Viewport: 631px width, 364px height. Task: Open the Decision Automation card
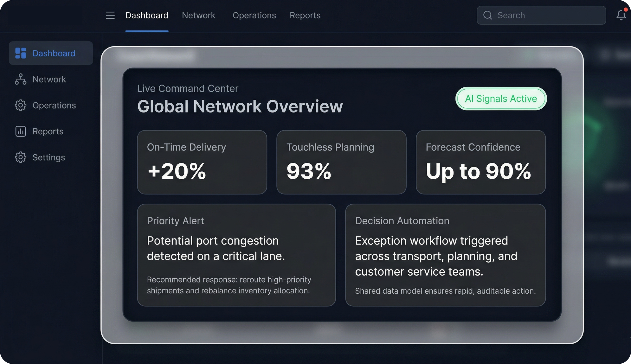click(x=445, y=255)
